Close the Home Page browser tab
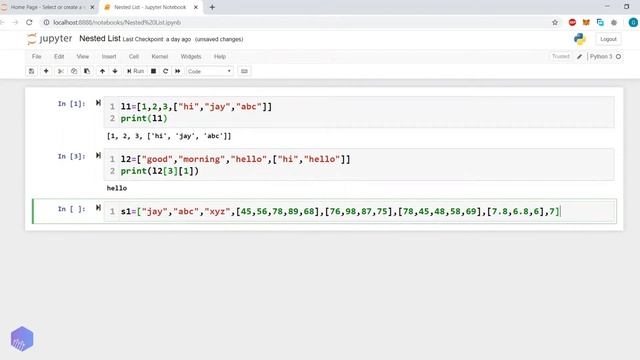The image size is (640, 360). click(92, 7)
